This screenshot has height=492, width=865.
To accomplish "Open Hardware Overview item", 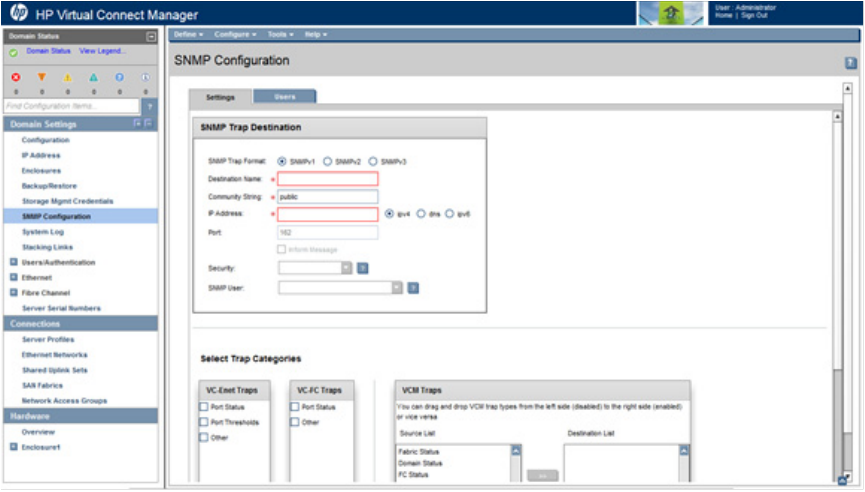I will 38,432.
